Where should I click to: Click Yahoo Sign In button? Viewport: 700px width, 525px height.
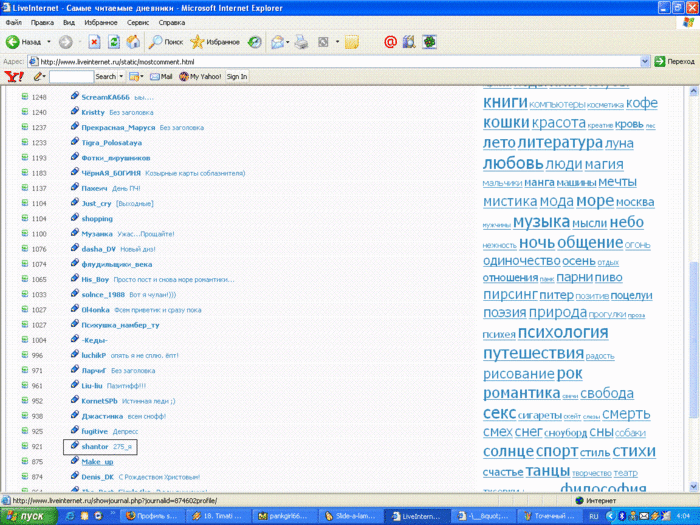tap(237, 77)
